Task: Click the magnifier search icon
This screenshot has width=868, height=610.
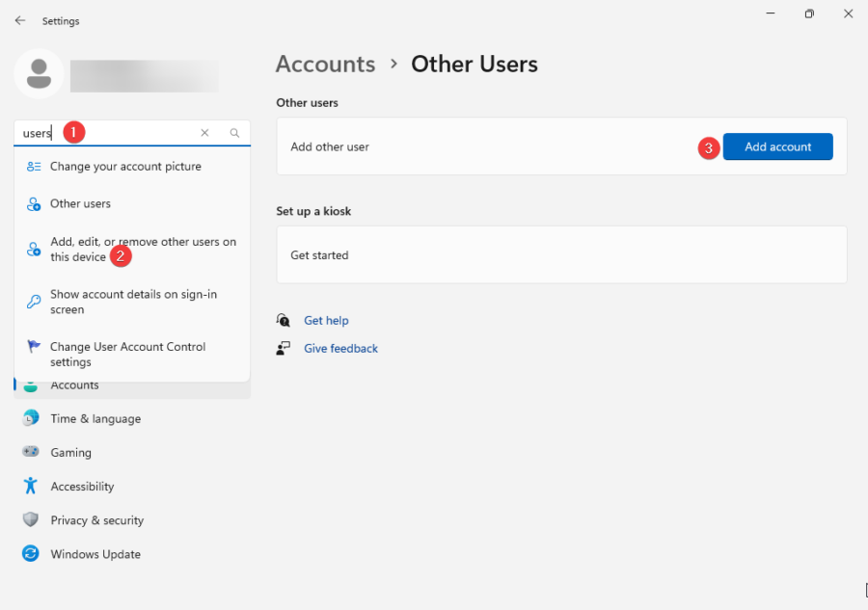Action: point(234,133)
